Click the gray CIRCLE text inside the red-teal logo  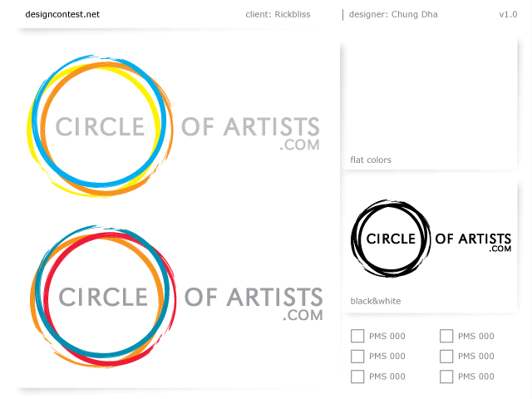[103, 298]
